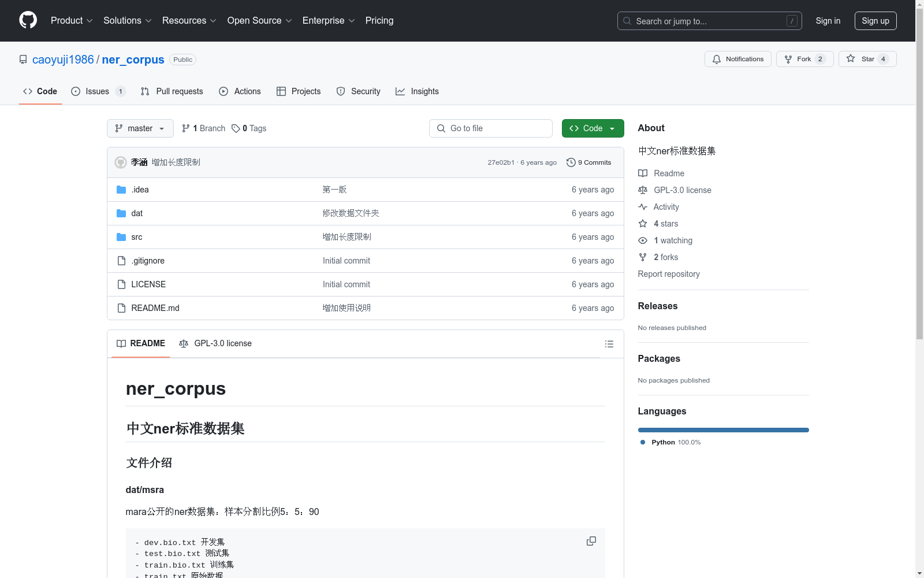This screenshot has width=924, height=578.
Task: Select the README tab
Action: 141,343
